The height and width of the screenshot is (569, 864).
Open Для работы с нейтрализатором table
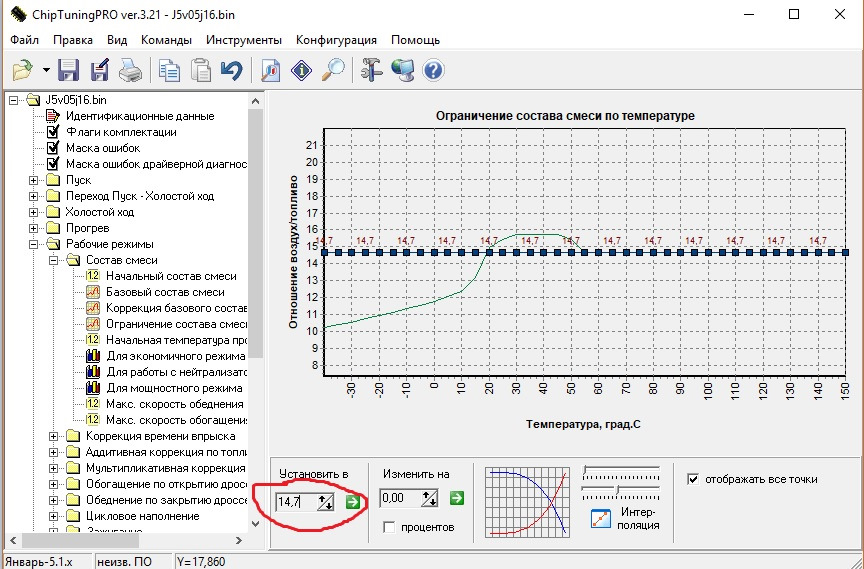176,372
